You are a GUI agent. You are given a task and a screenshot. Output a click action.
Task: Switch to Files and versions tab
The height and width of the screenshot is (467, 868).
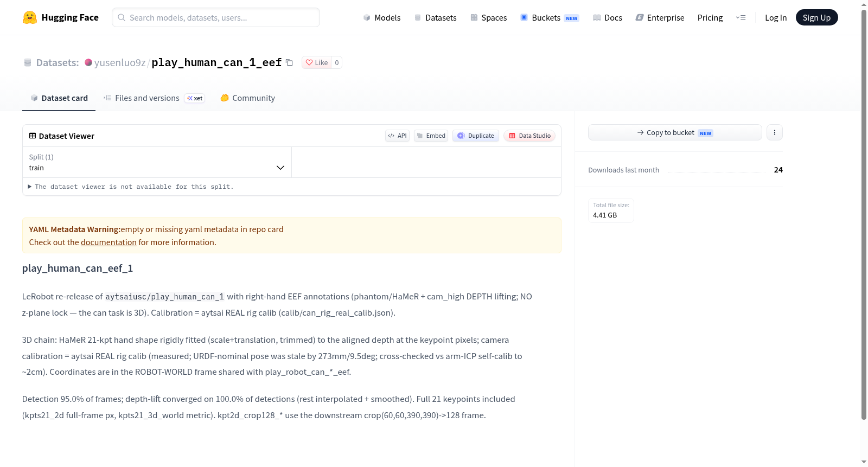[x=154, y=98]
